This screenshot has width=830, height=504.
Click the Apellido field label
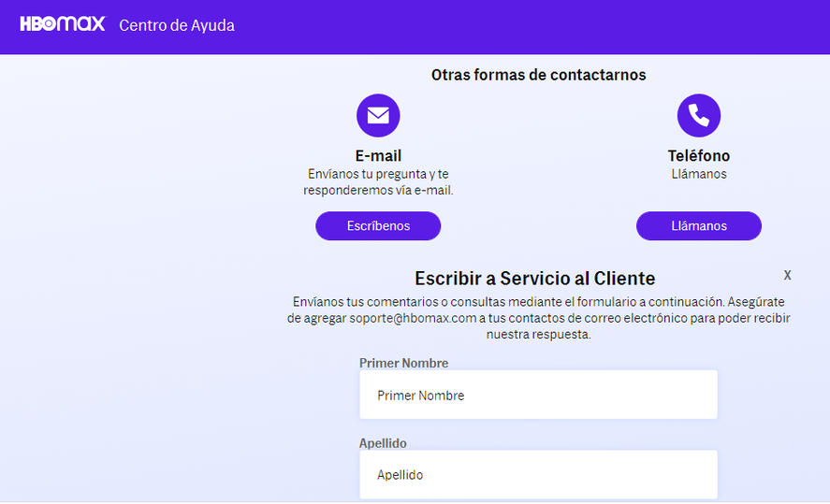[383, 443]
